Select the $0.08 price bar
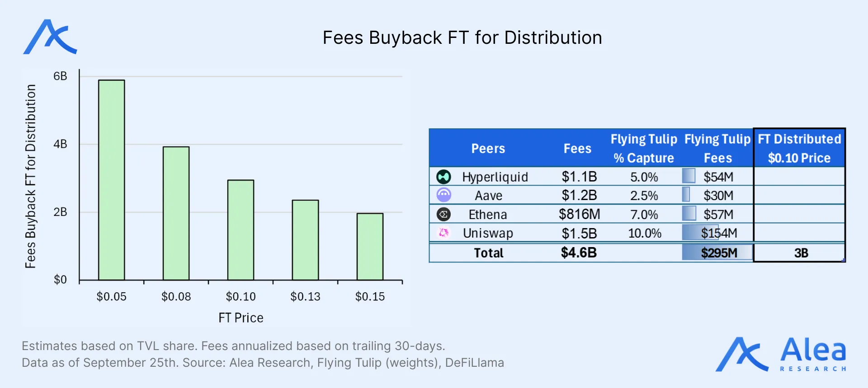 [x=176, y=213]
